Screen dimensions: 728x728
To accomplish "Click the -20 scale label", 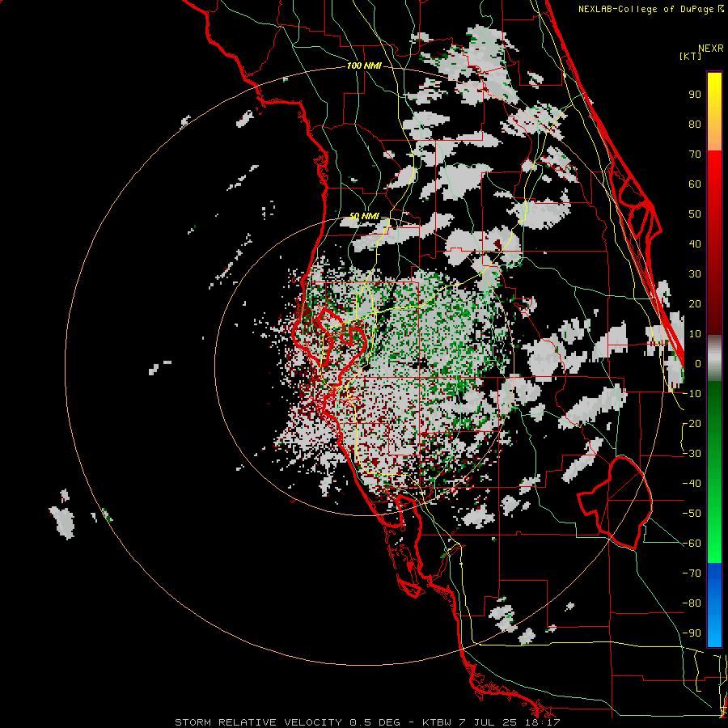I will click(x=692, y=423).
